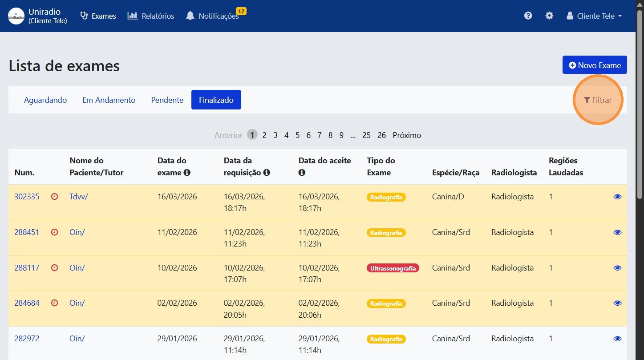The width and height of the screenshot is (644, 360).
Task: Click the notifications bell icon
Action: tap(190, 16)
